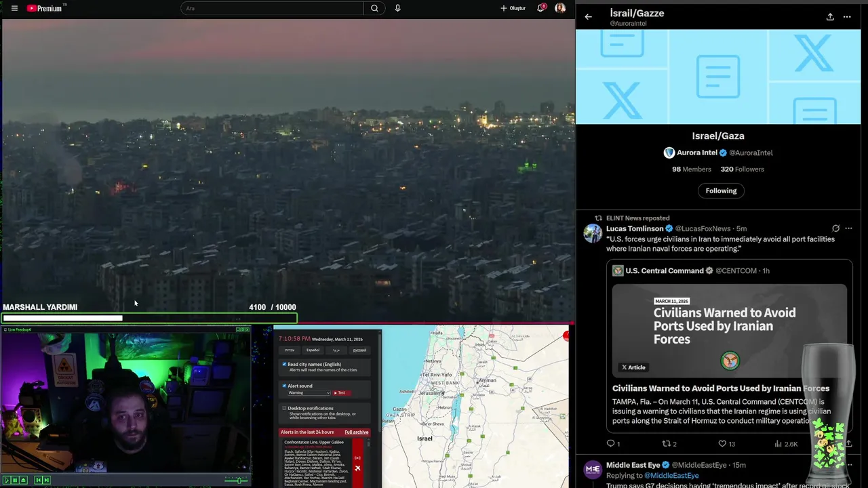The width and height of the screenshot is (868, 488).
Task: Go back with the X list back arrow
Action: coord(589,17)
